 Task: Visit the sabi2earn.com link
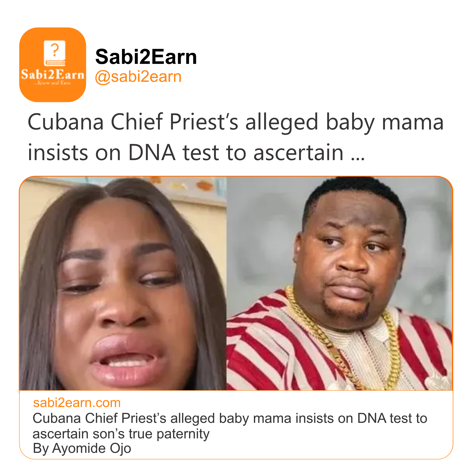click(x=77, y=403)
